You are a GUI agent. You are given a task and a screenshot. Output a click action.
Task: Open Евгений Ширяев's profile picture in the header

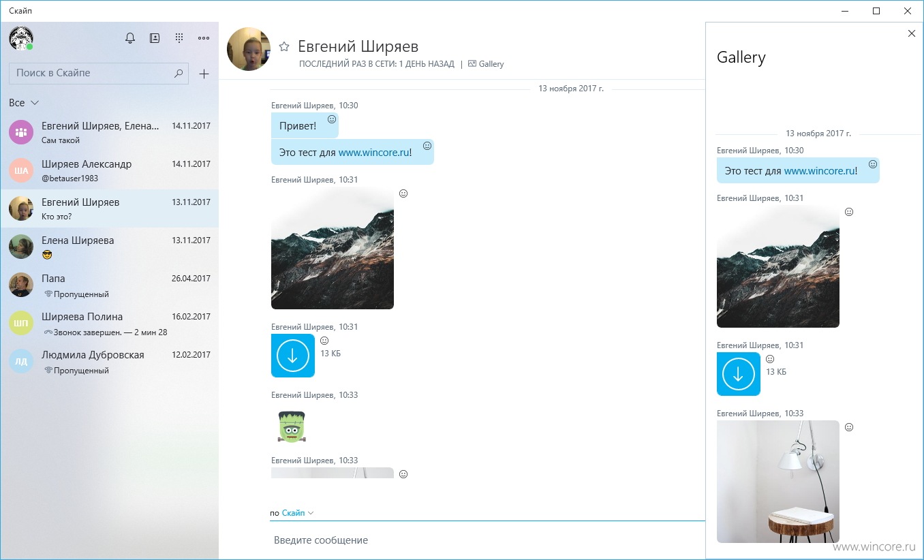coord(249,49)
